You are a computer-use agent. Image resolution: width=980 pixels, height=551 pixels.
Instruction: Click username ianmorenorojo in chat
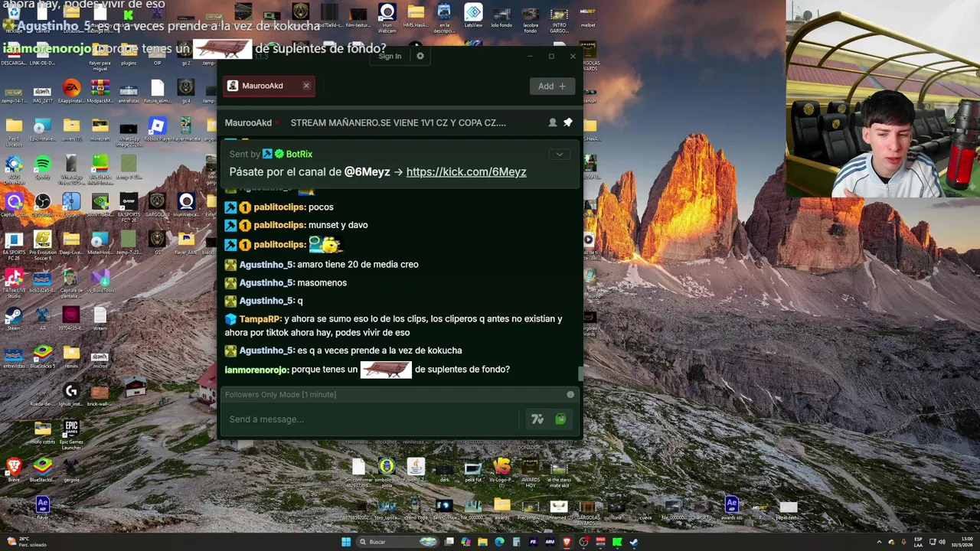click(256, 370)
